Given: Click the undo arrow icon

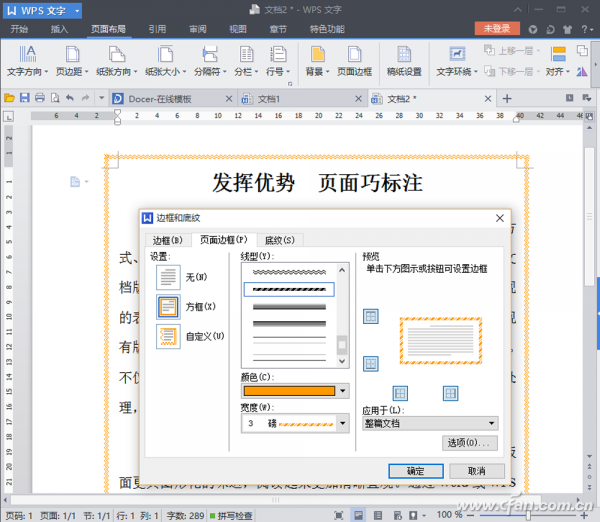Looking at the screenshot, I should (70, 98).
